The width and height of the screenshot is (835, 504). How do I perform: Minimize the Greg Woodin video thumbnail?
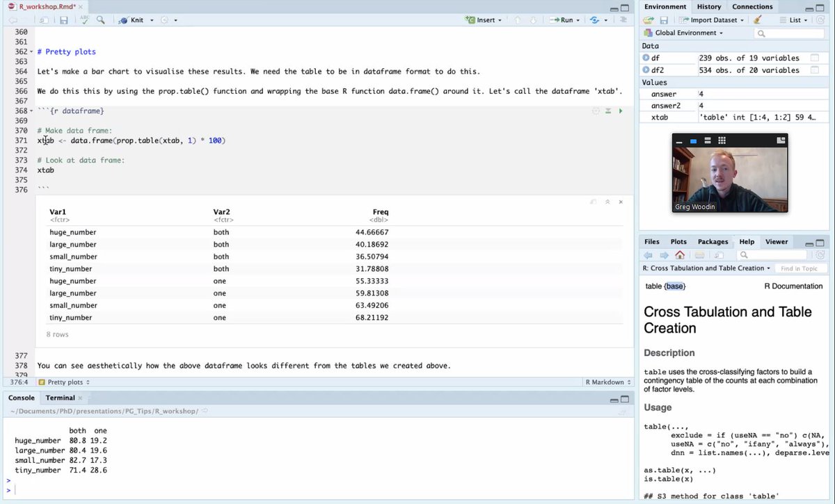pos(679,141)
